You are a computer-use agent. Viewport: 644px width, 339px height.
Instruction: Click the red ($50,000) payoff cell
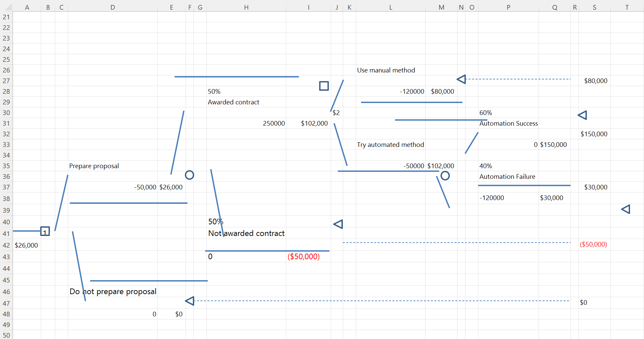click(303, 257)
